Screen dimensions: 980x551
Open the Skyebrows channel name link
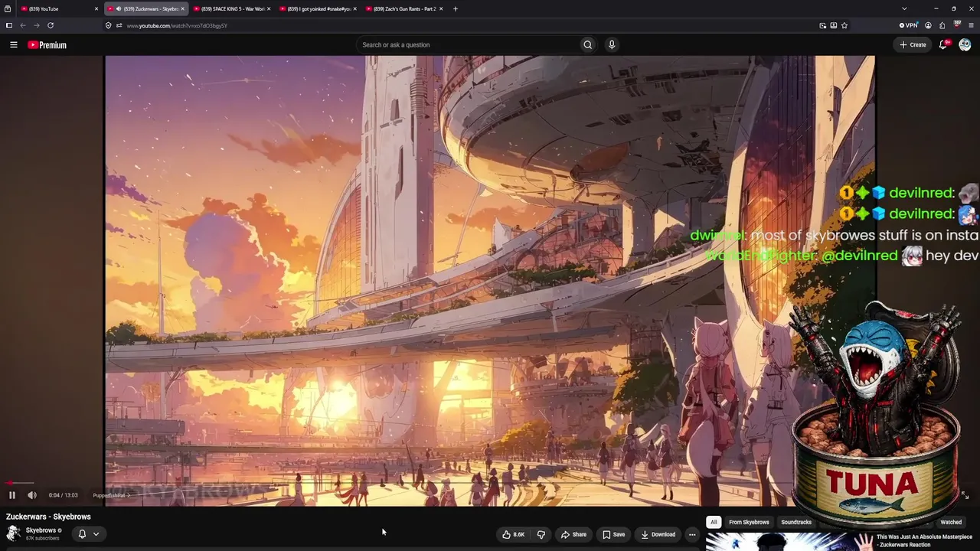coord(41,530)
